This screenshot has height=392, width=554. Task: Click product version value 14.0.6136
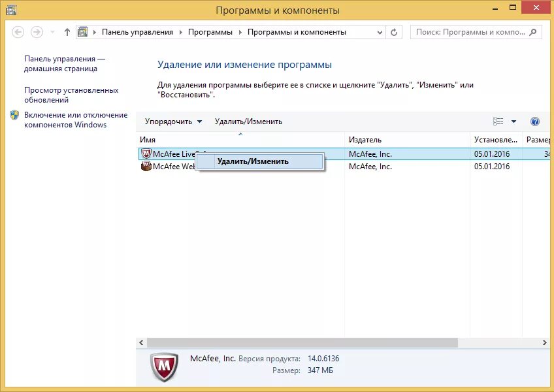point(323,359)
